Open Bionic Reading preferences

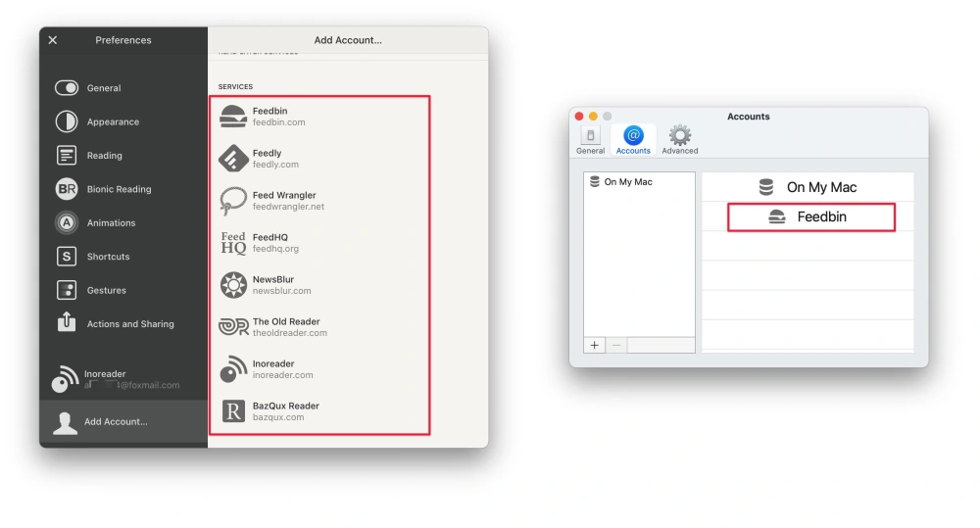[123, 189]
